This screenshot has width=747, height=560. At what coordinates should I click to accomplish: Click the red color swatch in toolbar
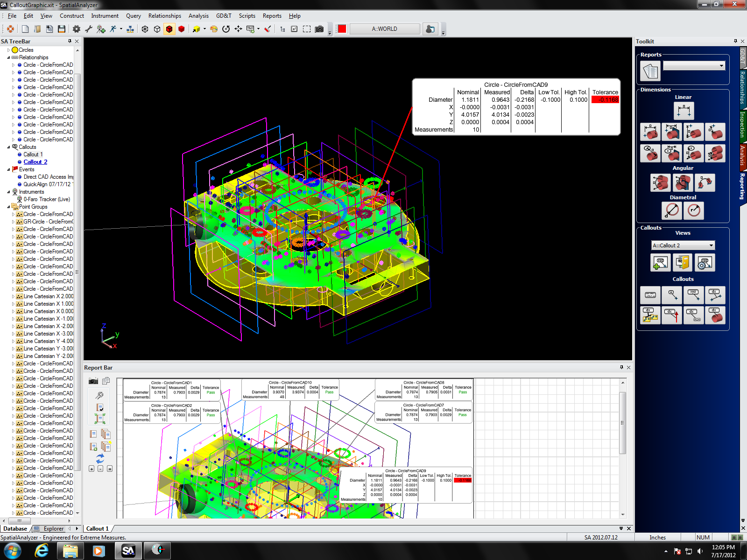click(x=342, y=29)
